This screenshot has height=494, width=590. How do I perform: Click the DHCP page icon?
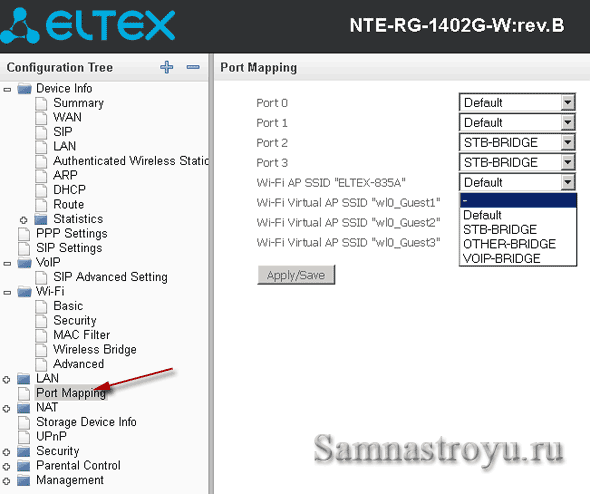[x=41, y=190]
